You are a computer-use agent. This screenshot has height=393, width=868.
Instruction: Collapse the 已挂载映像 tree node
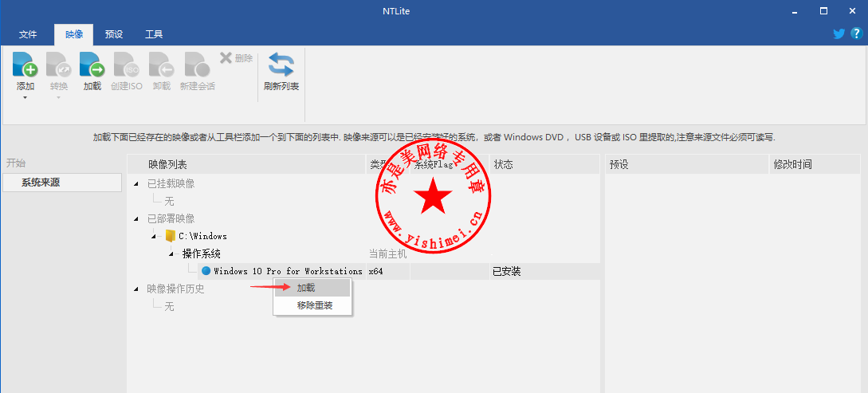tap(136, 184)
